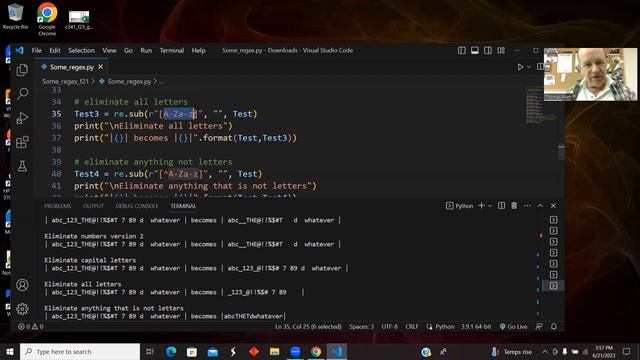Open the Edit menu

[55, 50]
